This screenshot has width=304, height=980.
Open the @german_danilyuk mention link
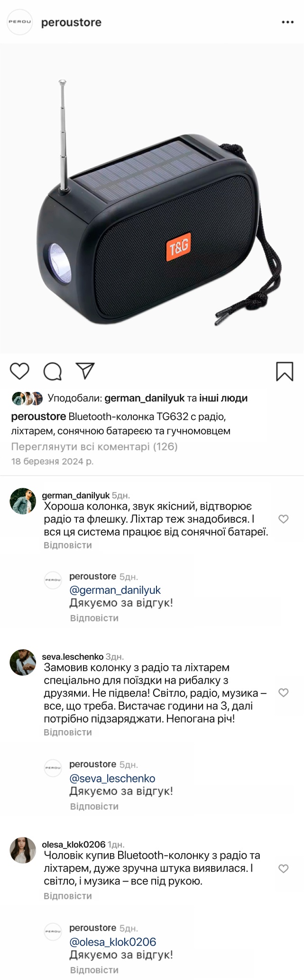pyautogui.click(x=115, y=590)
